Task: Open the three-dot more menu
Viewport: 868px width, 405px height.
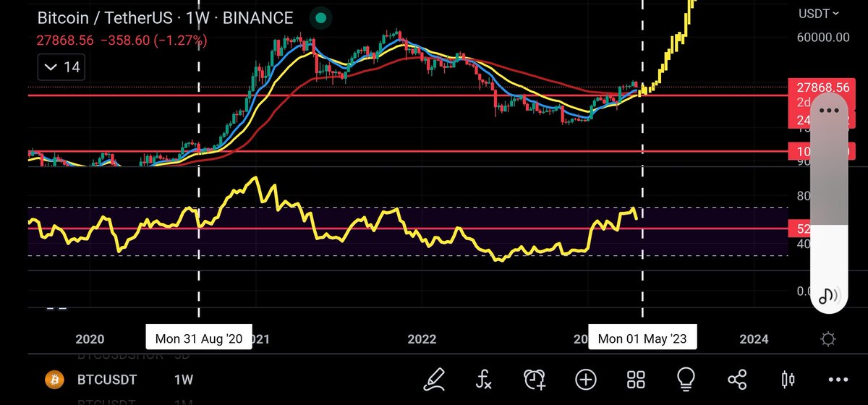Action: (838, 378)
